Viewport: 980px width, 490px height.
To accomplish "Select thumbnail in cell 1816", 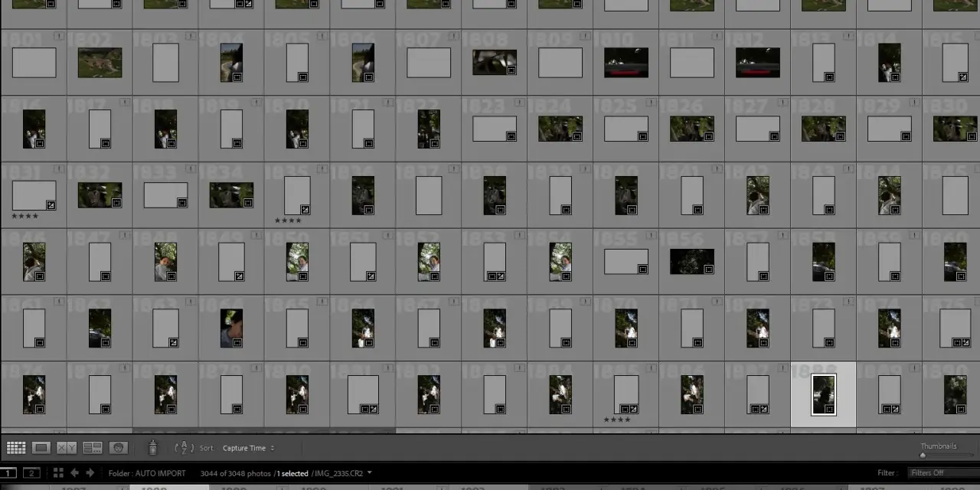I will 34,129.
